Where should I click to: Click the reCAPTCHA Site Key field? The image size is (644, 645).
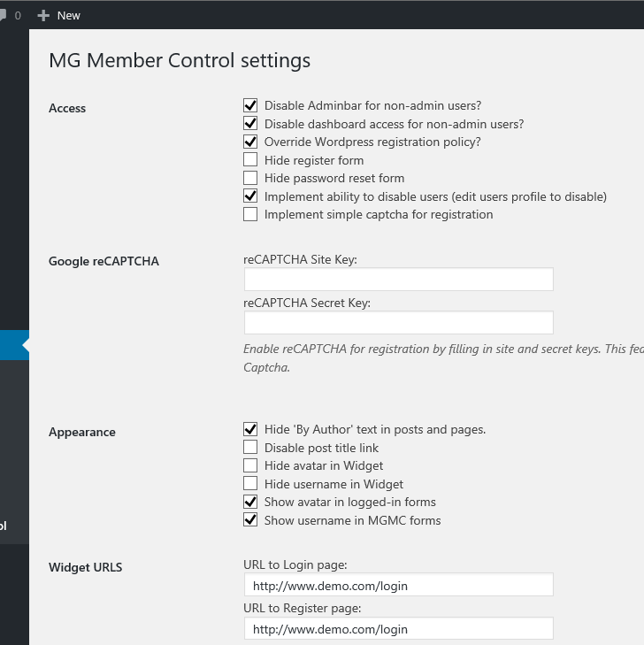click(398, 280)
